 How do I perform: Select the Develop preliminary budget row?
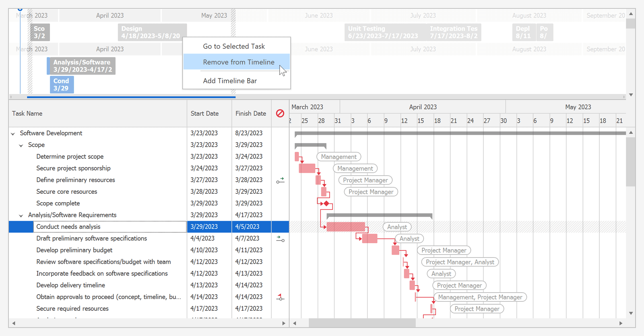click(x=74, y=250)
